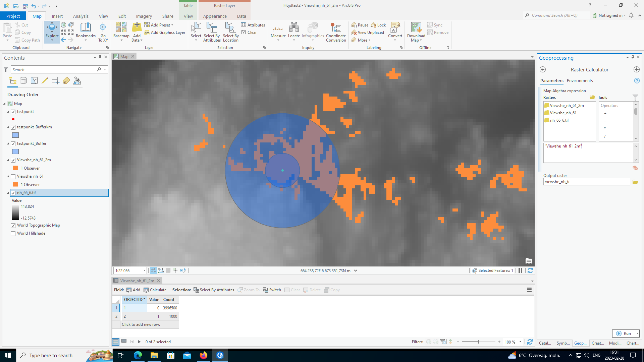The image size is (644, 362).
Task: Open the Run button dropdown arrow
Action: [637, 334]
